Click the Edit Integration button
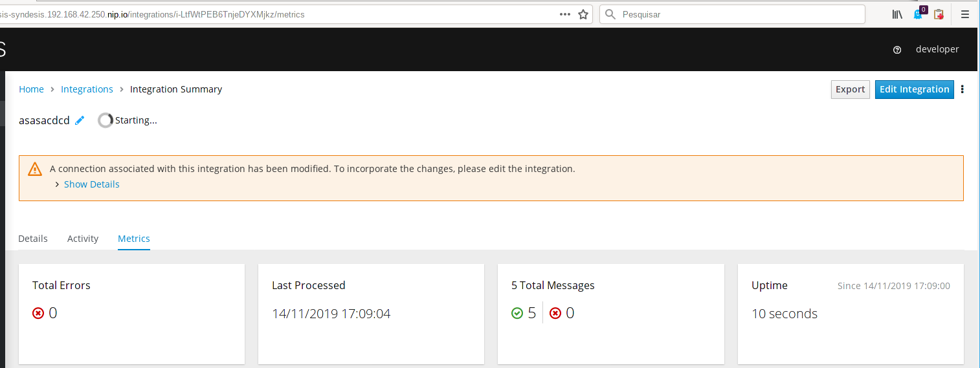Screen dimensions: 980x368 coord(914,89)
